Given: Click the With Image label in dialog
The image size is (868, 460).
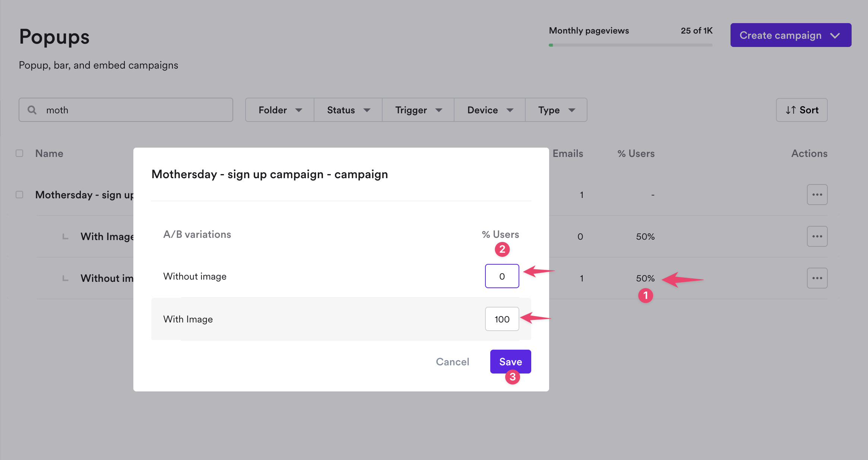Looking at the screenshot, I should (x=188, y=319).
